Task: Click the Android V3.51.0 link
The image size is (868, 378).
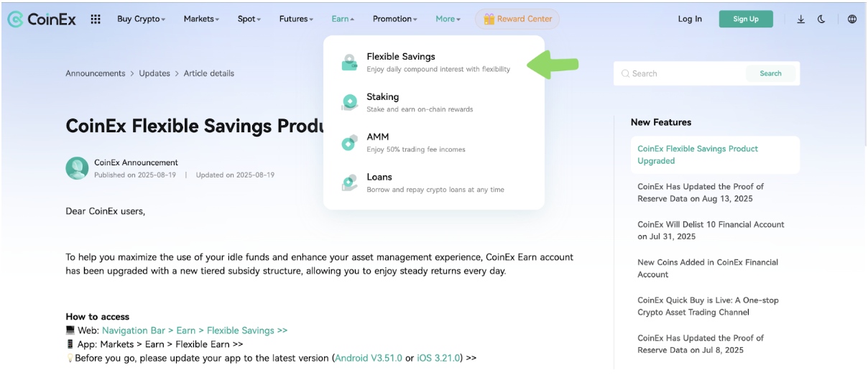Action: [369, 358]
